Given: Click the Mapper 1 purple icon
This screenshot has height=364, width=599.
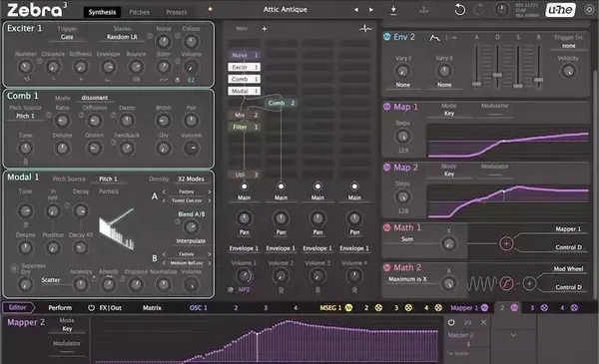Looking at the screenshot, I should tap(484, 307).
